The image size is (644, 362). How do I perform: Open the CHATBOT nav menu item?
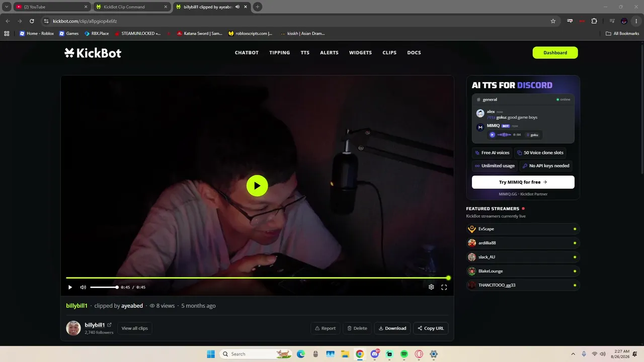coord(247,53)
